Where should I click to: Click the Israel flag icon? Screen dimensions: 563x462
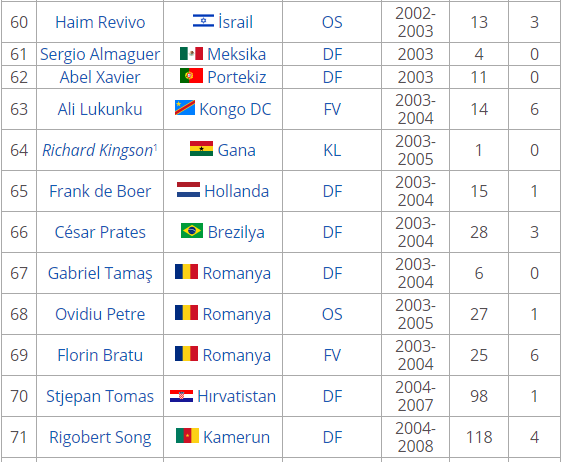point(203,21)
